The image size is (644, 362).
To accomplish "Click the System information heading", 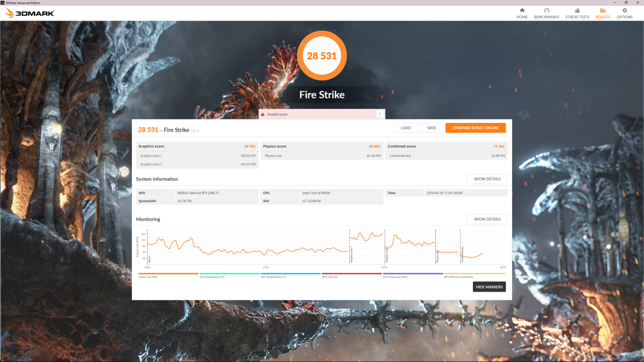I will (157, 179).
